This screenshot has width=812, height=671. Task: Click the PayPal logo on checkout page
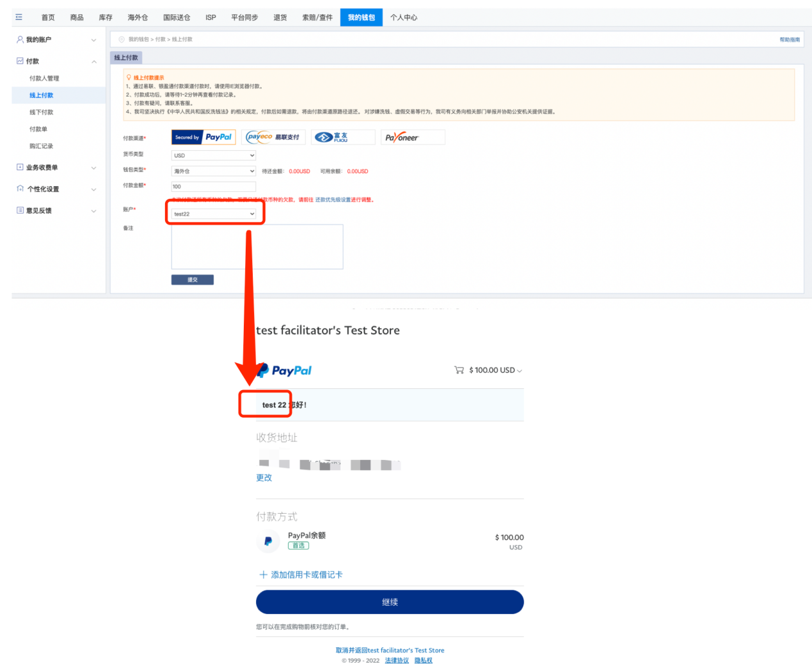tap(284, 370)
